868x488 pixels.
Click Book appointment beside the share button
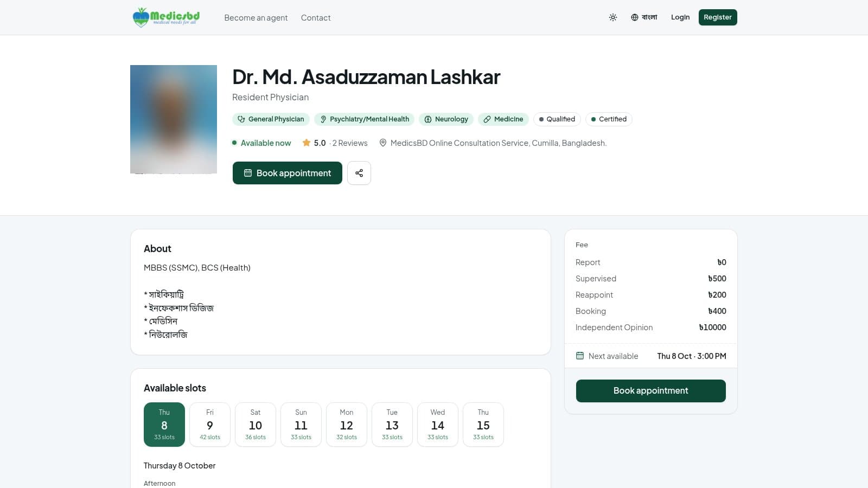(x=288, y=173)
